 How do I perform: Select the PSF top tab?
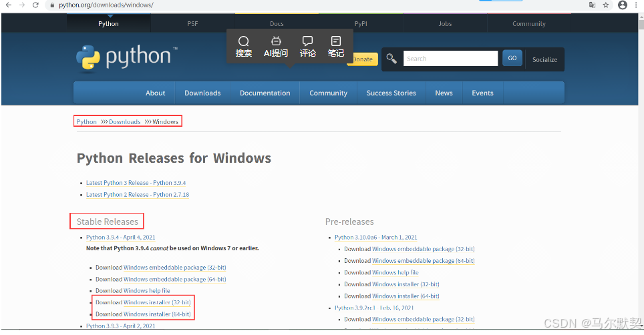tap(192, 23)
